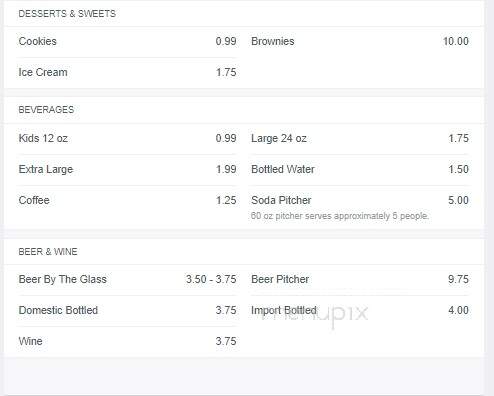Select the Brownies dessert entry

pyautogui.click(x=273, y=41)
